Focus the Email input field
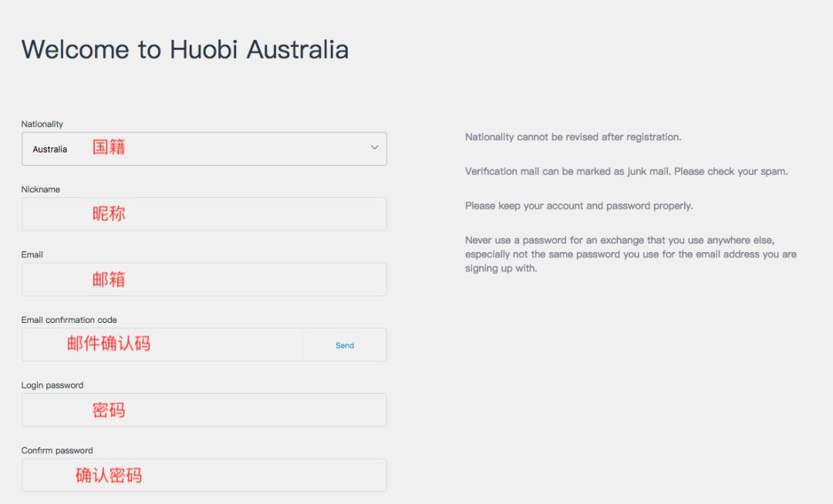This screenshot has height=504, width=833. coord(204,279)
